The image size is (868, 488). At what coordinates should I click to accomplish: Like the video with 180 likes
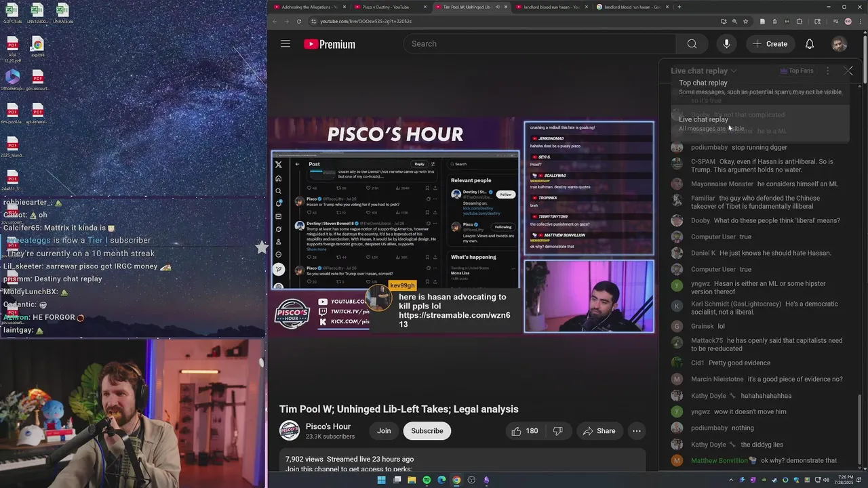[x=524, y=431]
